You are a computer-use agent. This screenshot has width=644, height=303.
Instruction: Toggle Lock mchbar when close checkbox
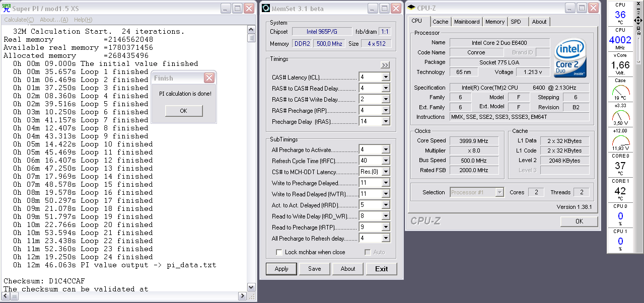pos(279,252)
